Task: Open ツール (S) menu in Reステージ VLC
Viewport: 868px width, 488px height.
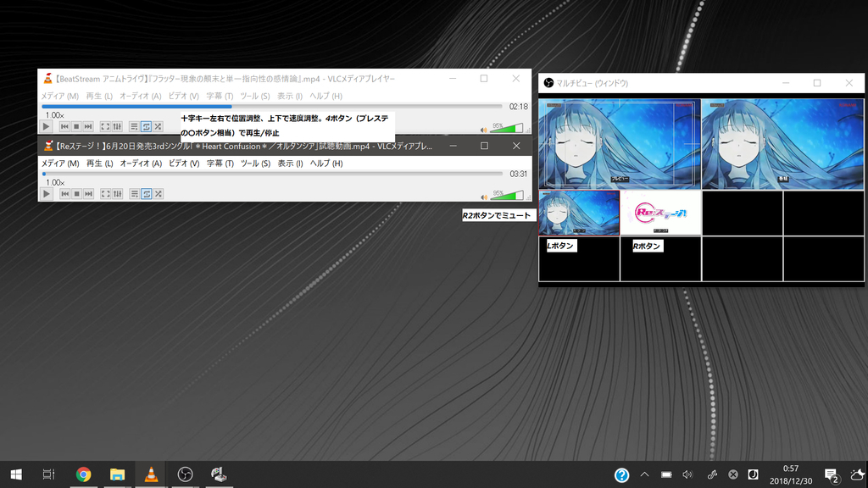Action: [255, 164]
